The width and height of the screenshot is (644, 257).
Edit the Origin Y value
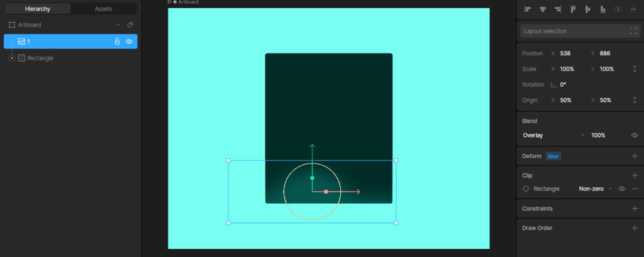pyautogui.click(x=606, y=100)
